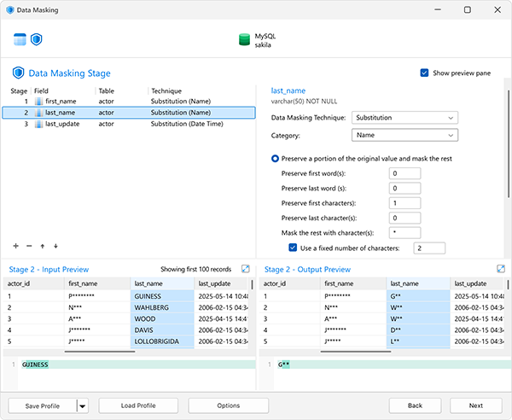Open the Category dropdown showing Name
The image size is (512, 420).
(404, 135)
